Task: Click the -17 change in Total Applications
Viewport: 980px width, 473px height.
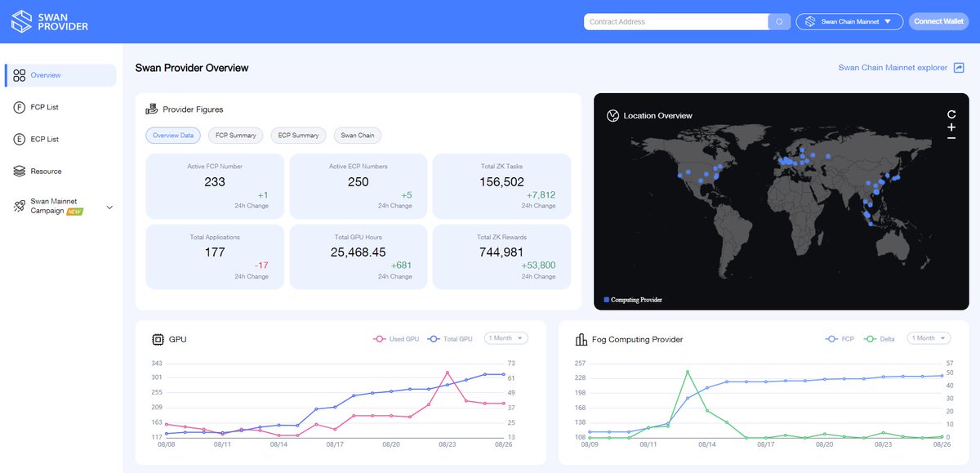Action: [261, 266]
